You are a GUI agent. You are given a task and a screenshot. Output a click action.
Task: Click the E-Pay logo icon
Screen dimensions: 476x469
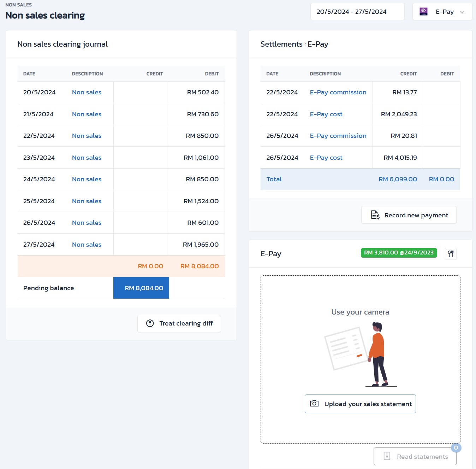(423, 12)
